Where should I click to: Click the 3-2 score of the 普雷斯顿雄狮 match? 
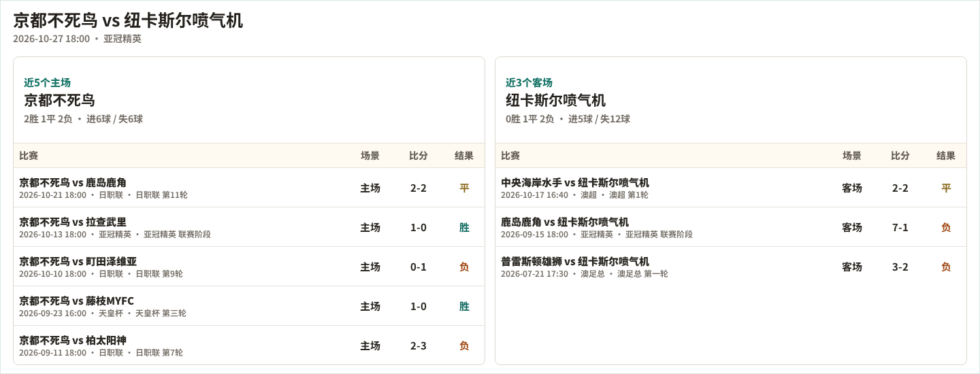click(900, 267)
